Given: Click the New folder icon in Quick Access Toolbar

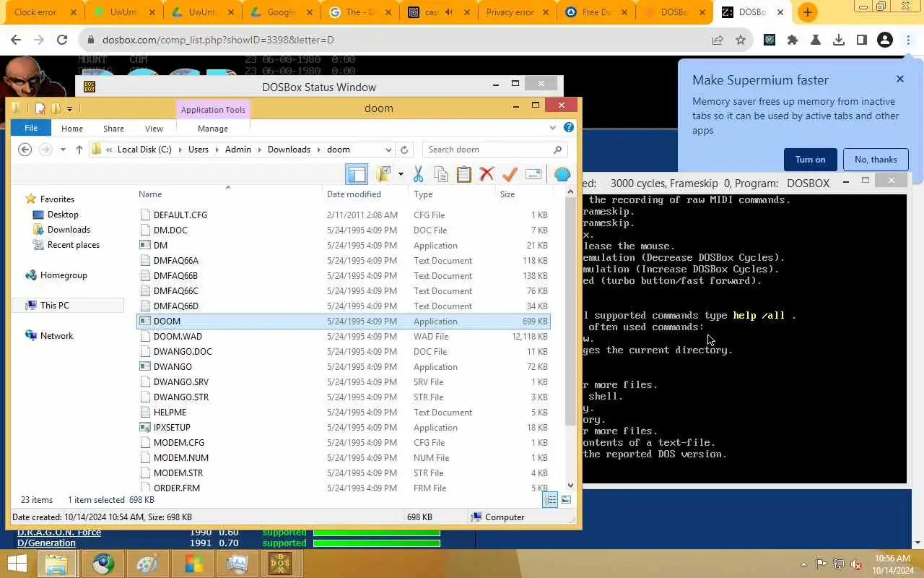Looking at the screenshot, I should 56,108.
